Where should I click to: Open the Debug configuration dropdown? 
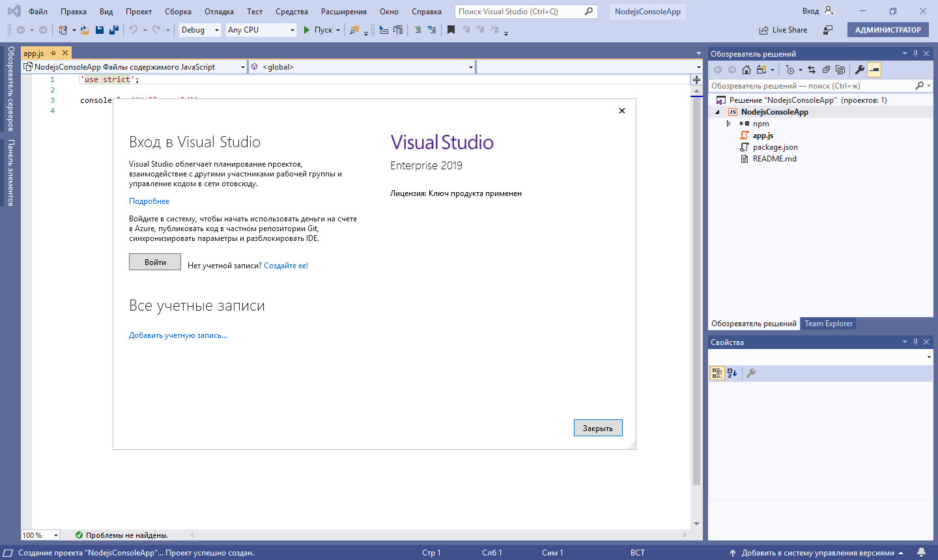click(x=200, y=30)
